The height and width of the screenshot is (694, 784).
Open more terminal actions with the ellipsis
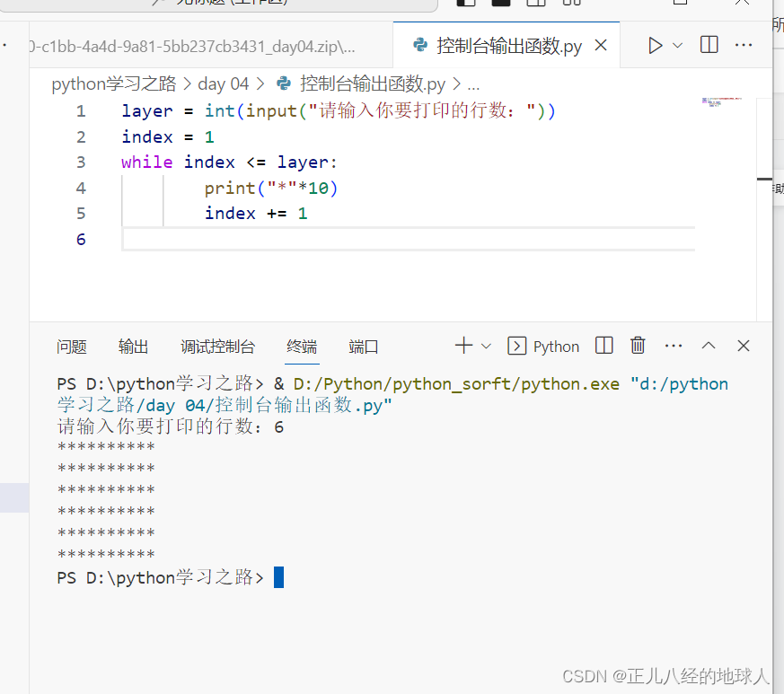pos(674,346)
